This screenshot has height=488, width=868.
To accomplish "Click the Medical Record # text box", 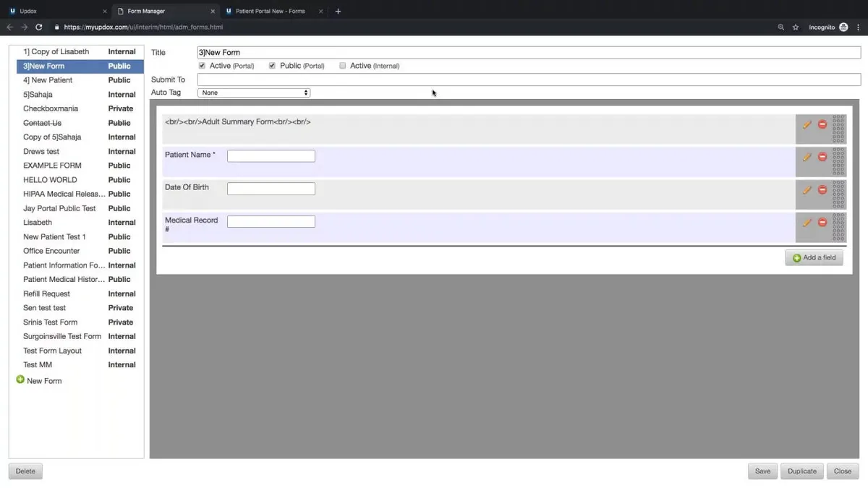I will [271, 221].
